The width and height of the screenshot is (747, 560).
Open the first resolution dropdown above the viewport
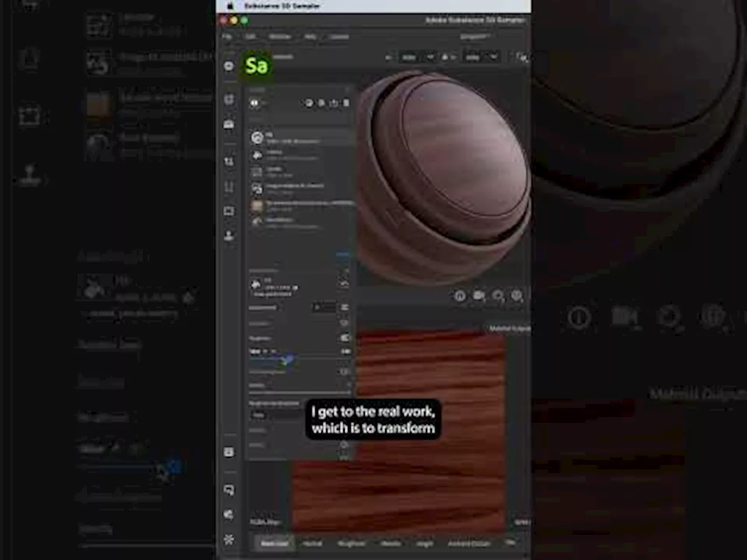point(417,57)
